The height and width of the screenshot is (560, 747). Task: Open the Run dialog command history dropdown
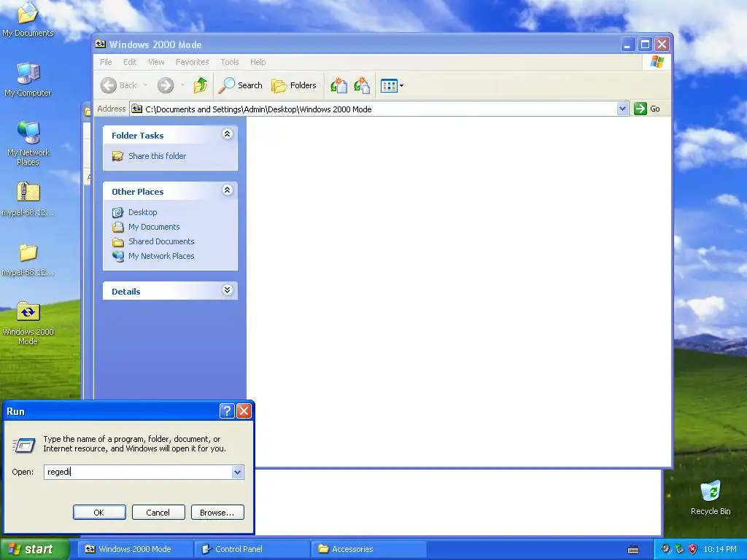237,472
